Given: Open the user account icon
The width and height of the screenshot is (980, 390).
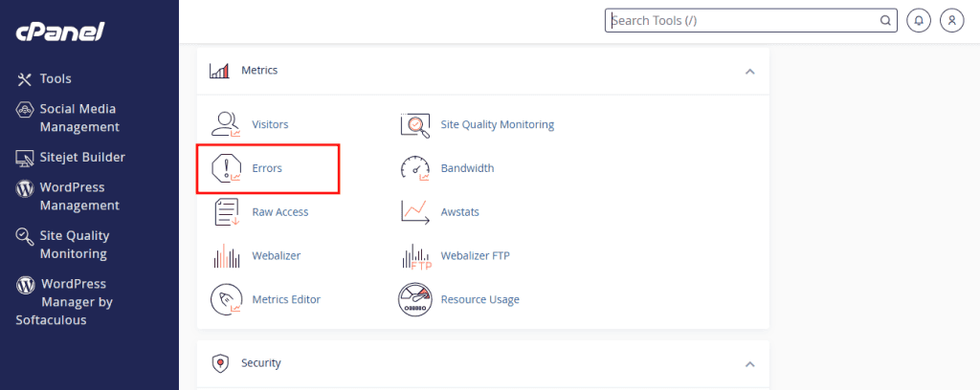Looking at the screenshot, I should coord(952,21).
